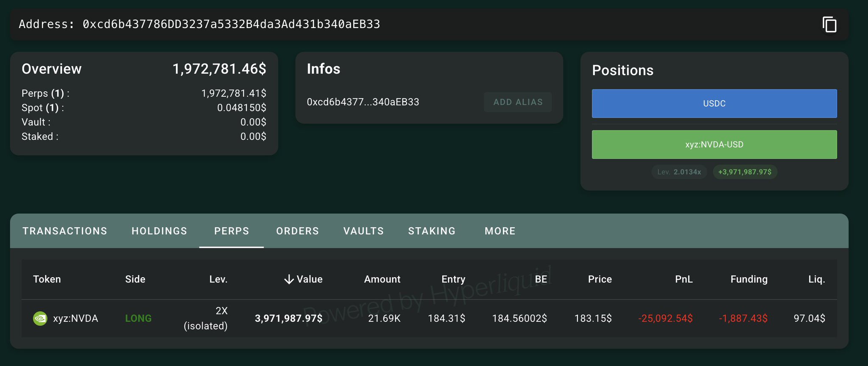
Task: Sort the table by the PnL column
Action: [684, 279]
